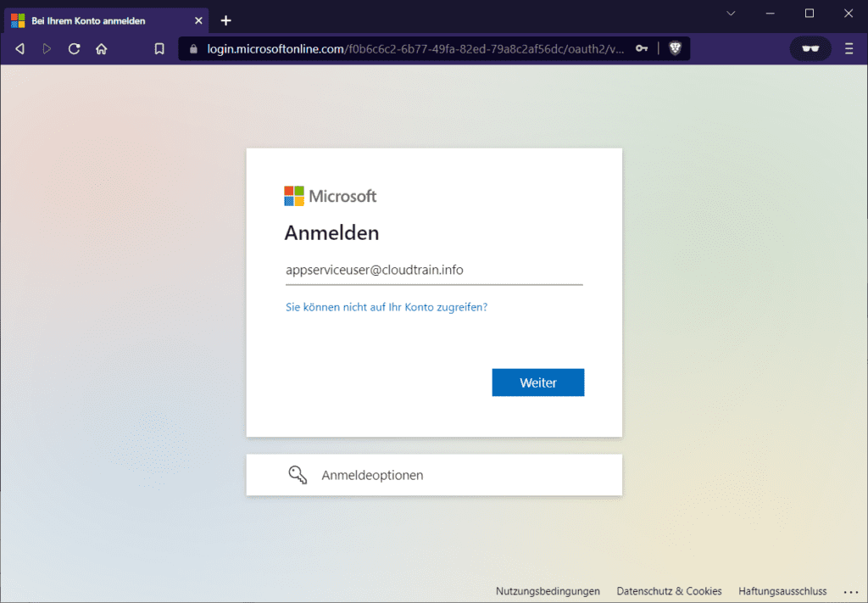The width and height of the screenshot is (868, 603).
Task: Minimize the browser window
Action: pos(770,14)
